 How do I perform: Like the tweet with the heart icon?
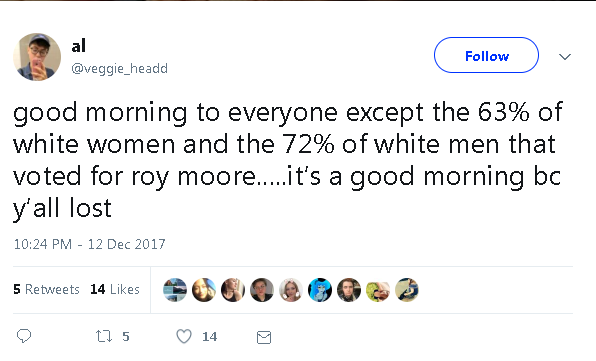point(184,336)
